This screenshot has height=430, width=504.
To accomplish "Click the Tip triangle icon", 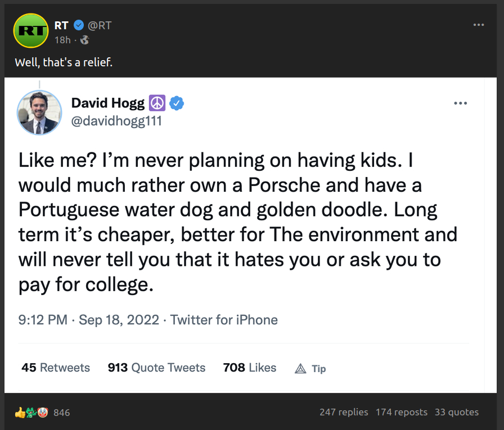I will (301, 369).
